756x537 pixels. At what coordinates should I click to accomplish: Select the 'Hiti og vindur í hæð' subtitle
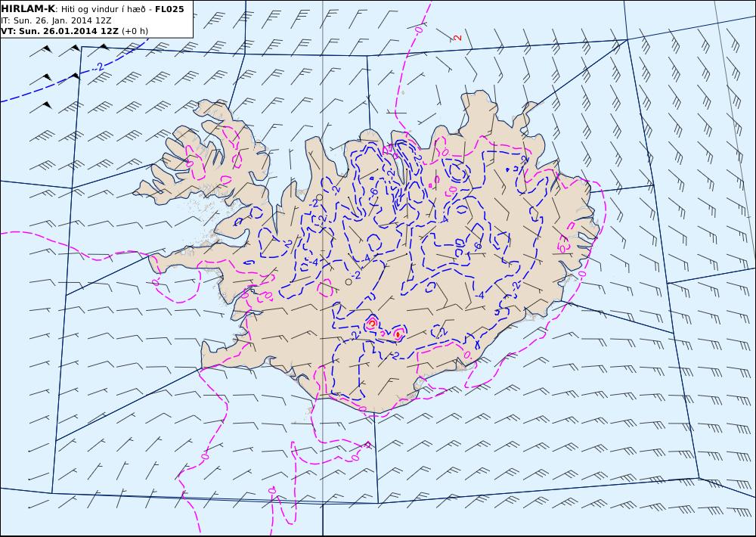click(103, 10)
